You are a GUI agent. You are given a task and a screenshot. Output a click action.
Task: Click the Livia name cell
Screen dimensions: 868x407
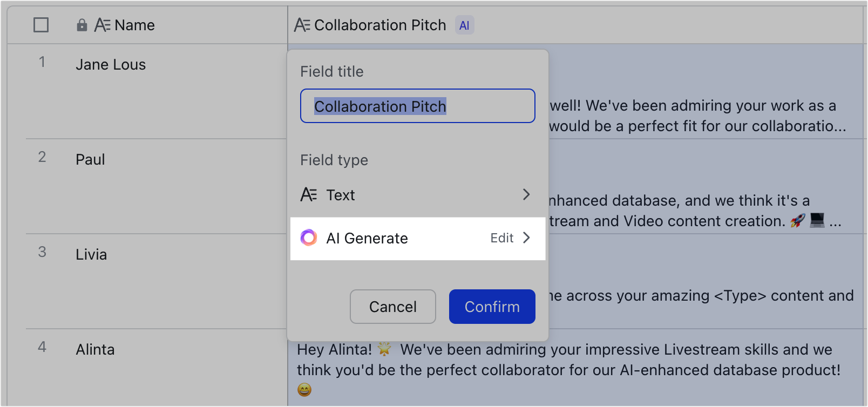(91, 254)
